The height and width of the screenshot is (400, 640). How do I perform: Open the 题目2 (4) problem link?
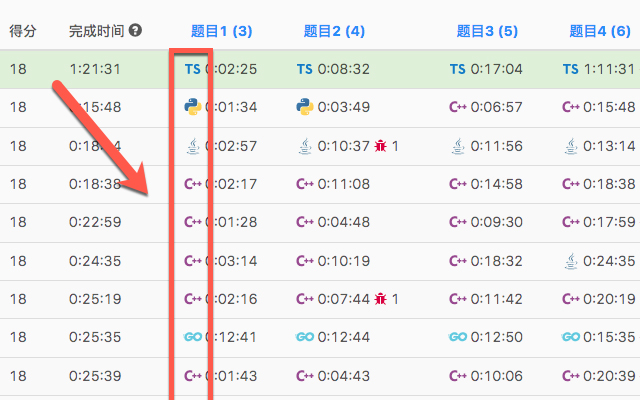pyautogui.click(x=334, y=31)
